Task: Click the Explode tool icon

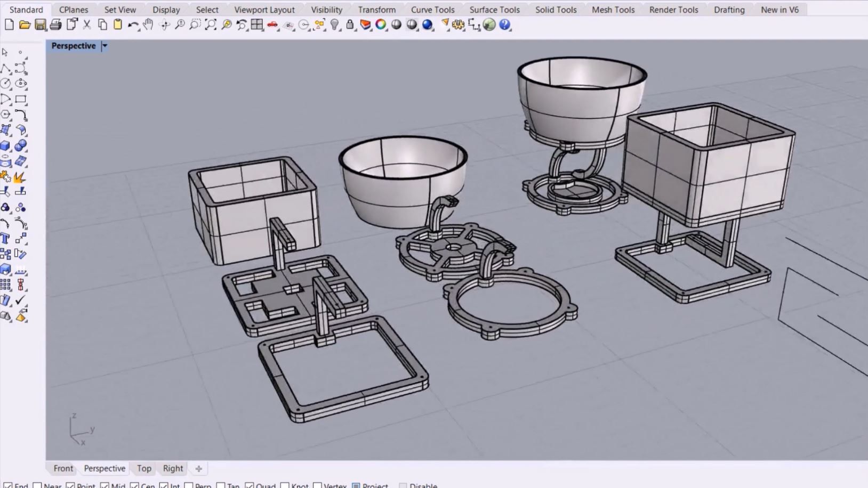Action: point(21,176)
